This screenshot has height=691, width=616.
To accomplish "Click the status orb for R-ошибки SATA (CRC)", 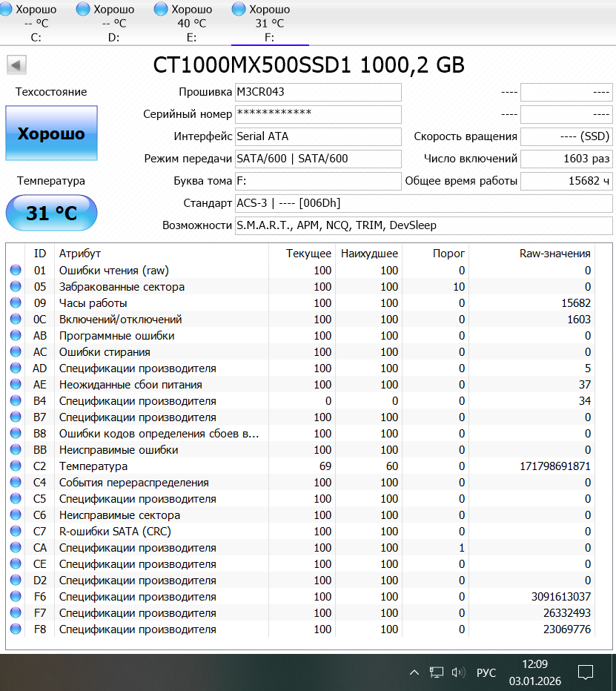I will [16, 531].
